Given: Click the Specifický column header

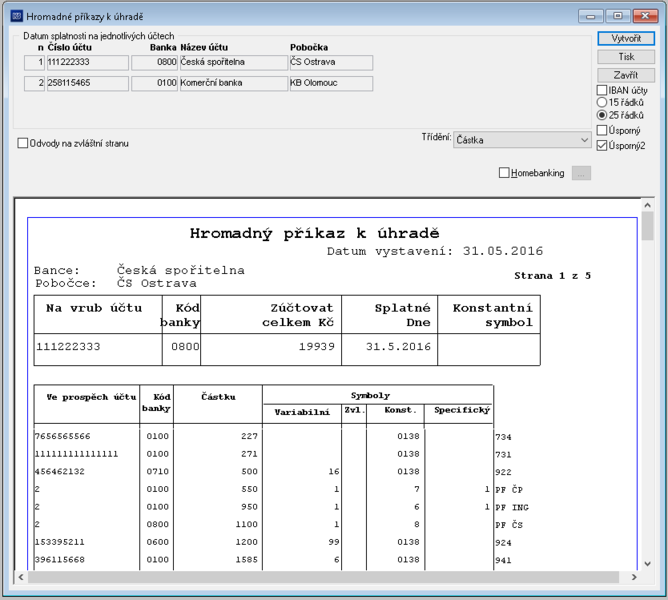Looking at the screenshot, I should 462,410.
